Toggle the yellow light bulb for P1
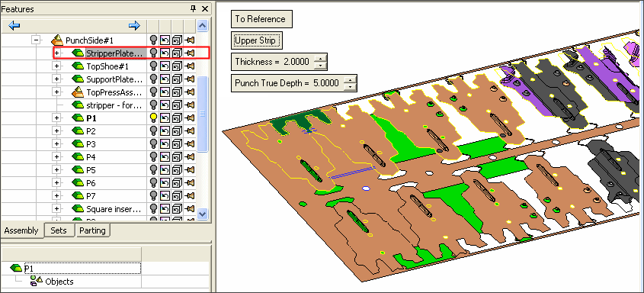 153,118
